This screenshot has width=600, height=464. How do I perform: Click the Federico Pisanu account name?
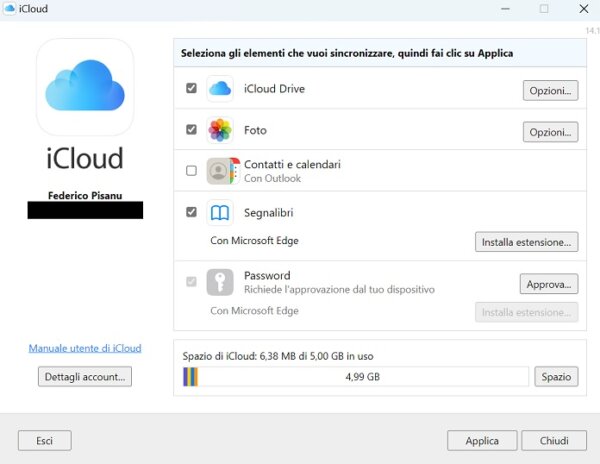(x=85, y=195)
